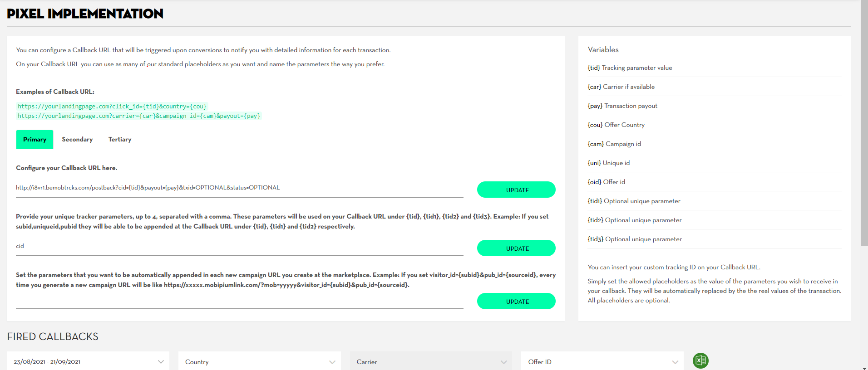Click the second example Callback URL with carrier
The width and height of the screenshot is (868, 370).
point(139,116)
